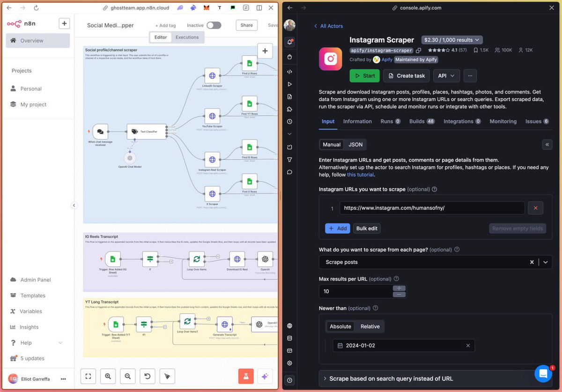
Task: Add a node with the canvas plus button
Action: pyautogui.click(x=265, y=51)
